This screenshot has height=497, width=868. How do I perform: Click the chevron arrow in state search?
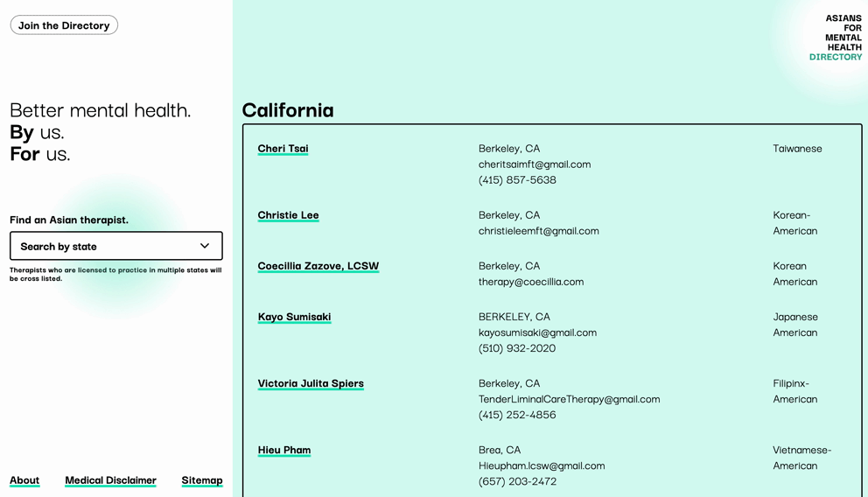(x=205, y=246)
